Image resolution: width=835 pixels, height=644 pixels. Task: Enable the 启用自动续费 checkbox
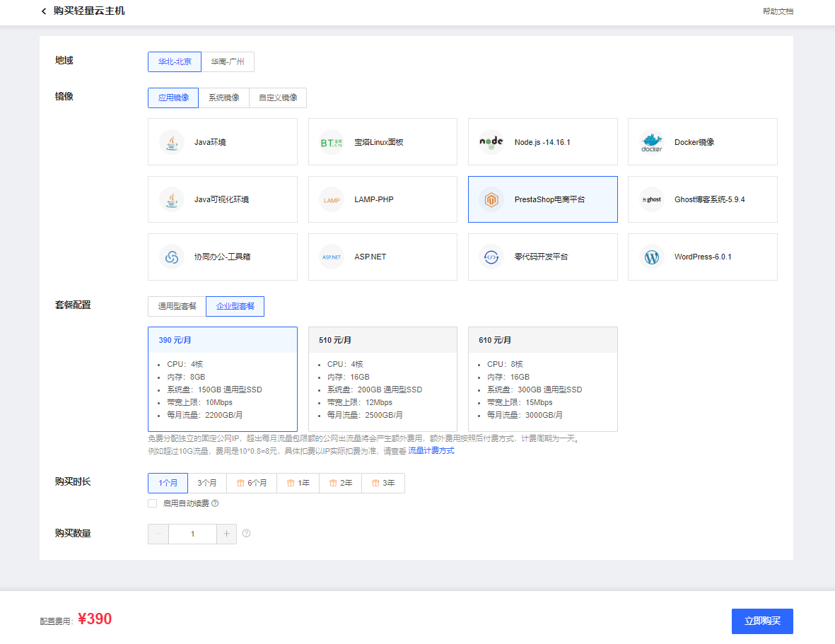(153, 503)
